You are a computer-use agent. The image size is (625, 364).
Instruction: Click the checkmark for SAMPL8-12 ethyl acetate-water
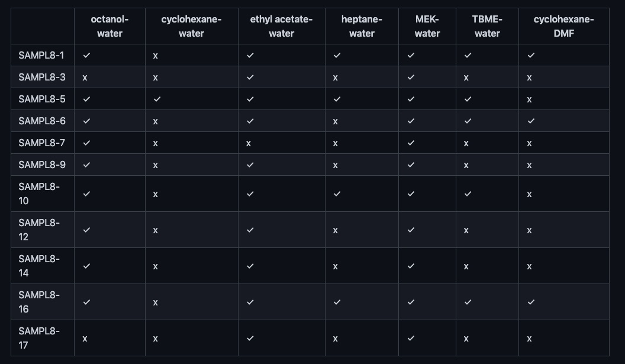250,230
